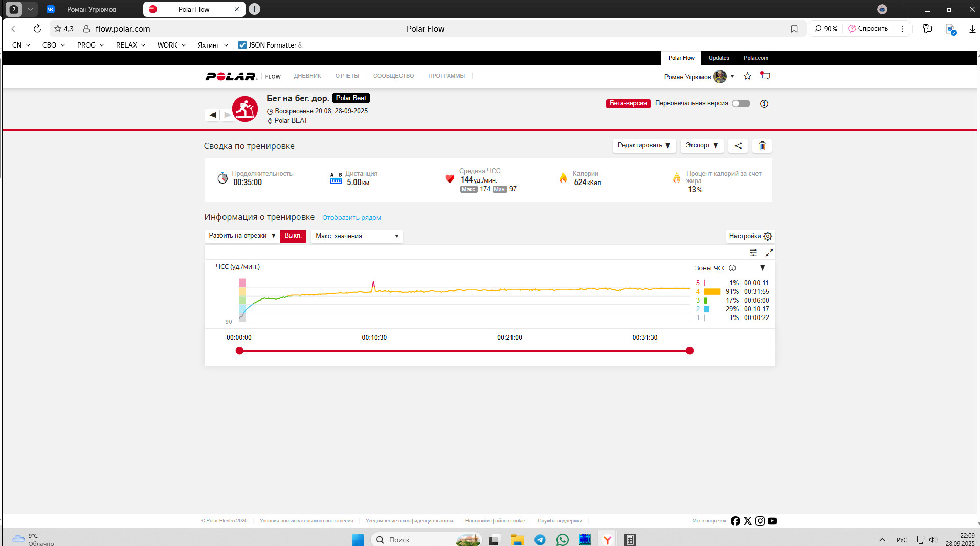980x546 pixels.
Task: Open Настройки файлов cookie link
Action: pos(495,521)
